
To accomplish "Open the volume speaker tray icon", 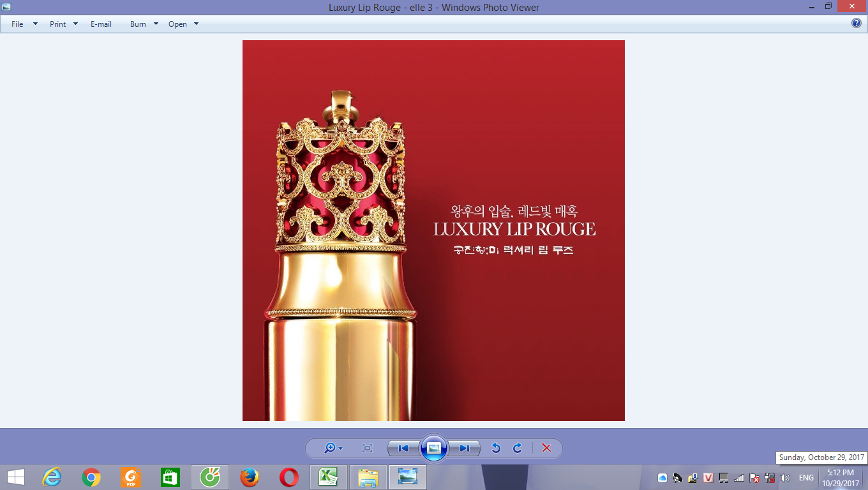I will [785, 478].
